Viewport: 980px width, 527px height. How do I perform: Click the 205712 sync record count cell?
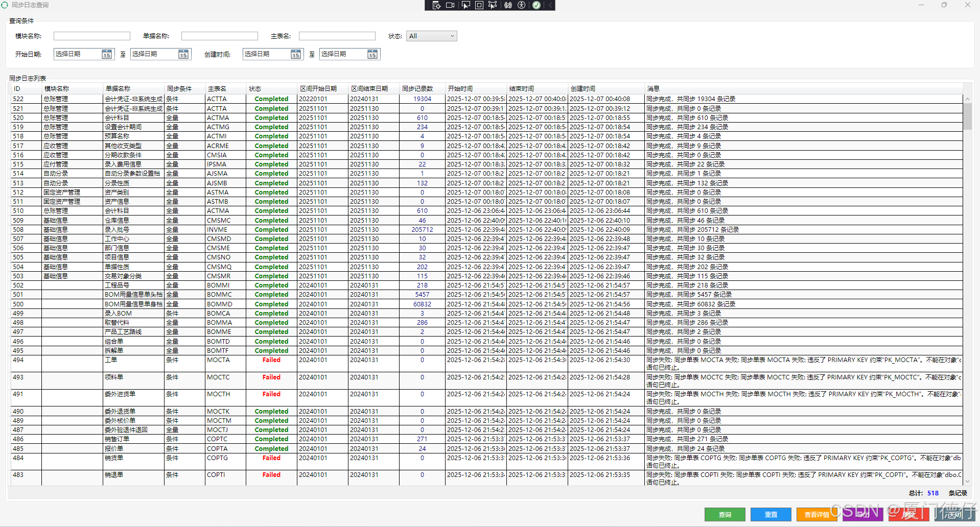pyautogui.click(x=422, y=230)
